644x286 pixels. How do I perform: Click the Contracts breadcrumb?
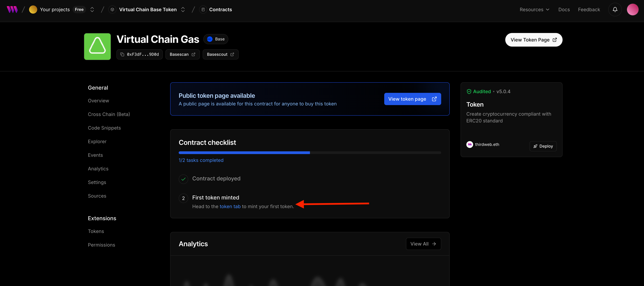pyautogui.click(x=220, y=10)
